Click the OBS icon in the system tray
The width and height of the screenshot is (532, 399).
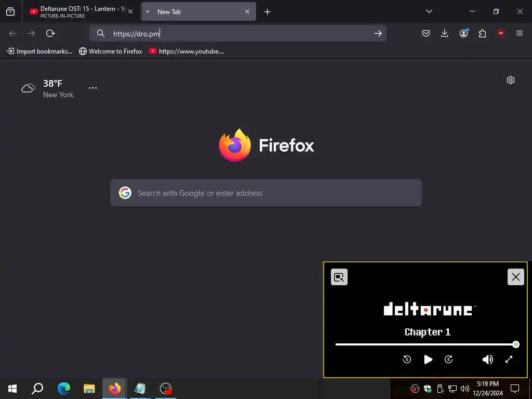click(x=415, y=389)
